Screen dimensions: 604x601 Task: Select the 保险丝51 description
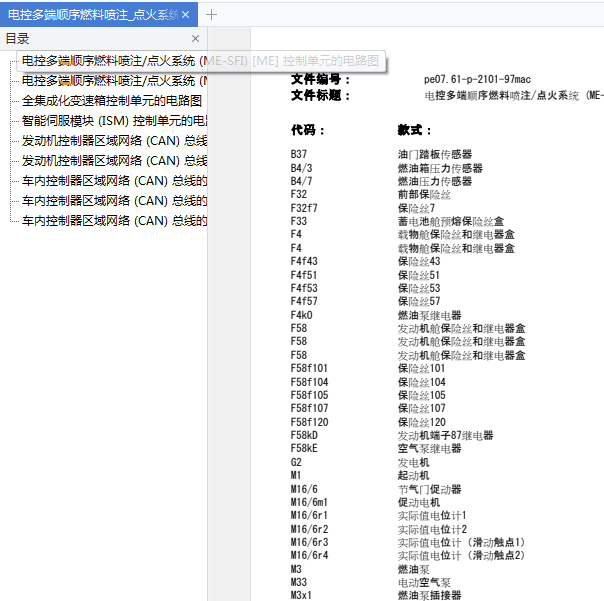pyautogui.click(x=419, y=275)
